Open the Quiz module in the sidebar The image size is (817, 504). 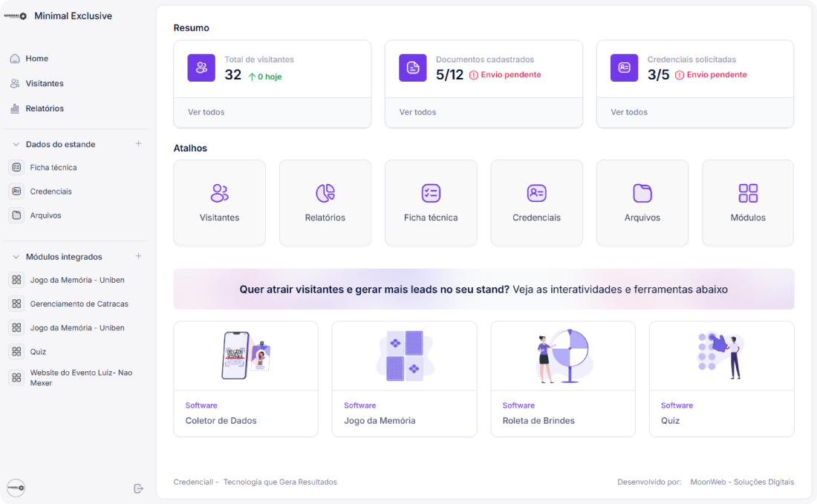(36, 351)
